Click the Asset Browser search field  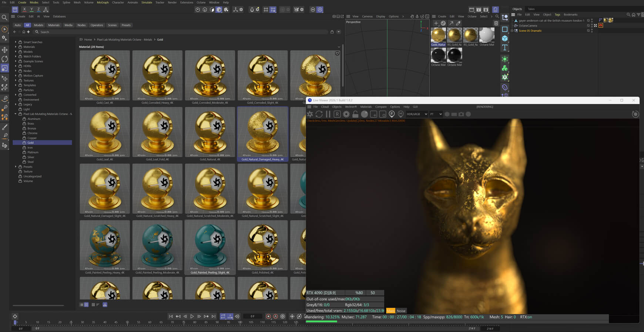[x=181, y=32]
